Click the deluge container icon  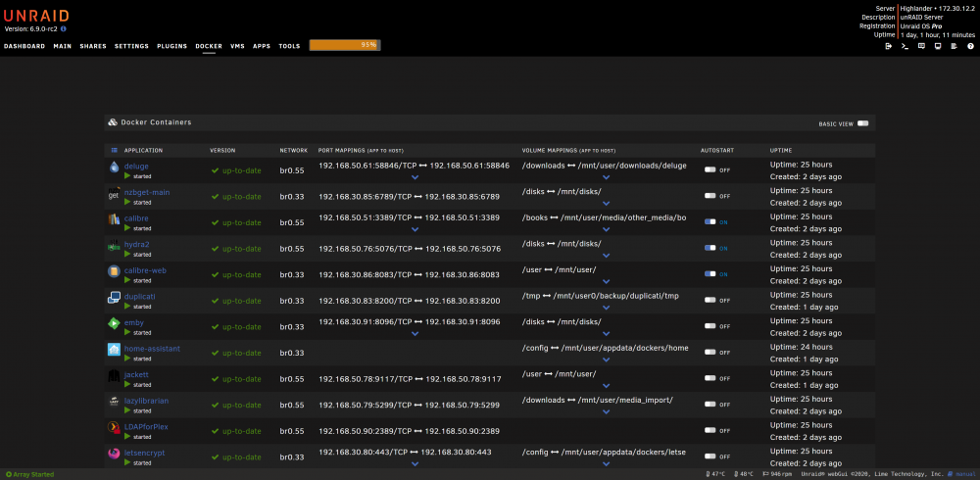(x=114, y=167)
